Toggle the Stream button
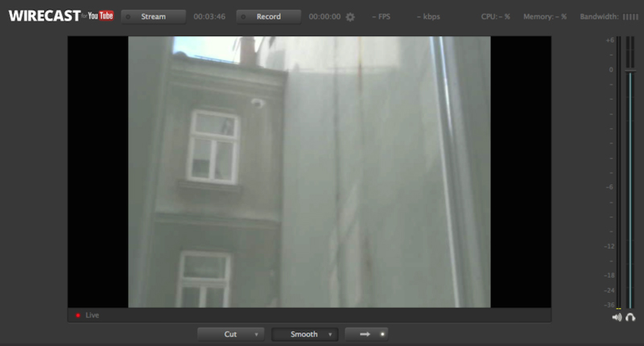The width and height of the screenshot is (644, 346). 153,17
